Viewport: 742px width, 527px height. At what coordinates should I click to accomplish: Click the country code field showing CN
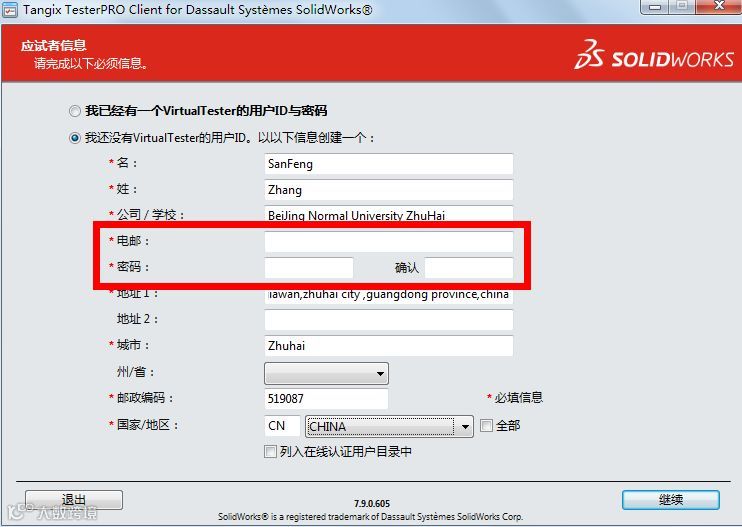(x=283, y=426)
